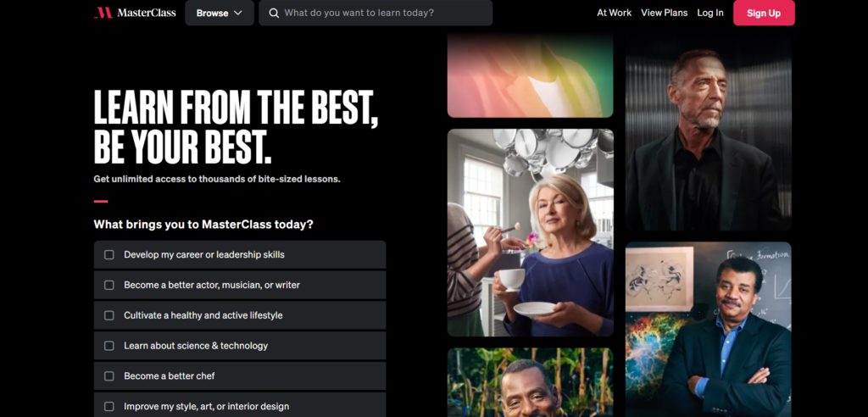Click the search magnifier icon
The image size is (868, 417).
tap(274, 13)
